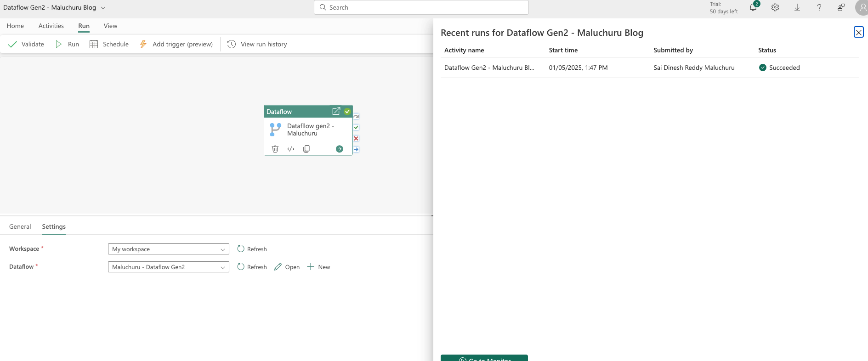Click the Status column header
Image resolution: width=868 pixels, height=361 pixels.
click(x=767, y=50)
